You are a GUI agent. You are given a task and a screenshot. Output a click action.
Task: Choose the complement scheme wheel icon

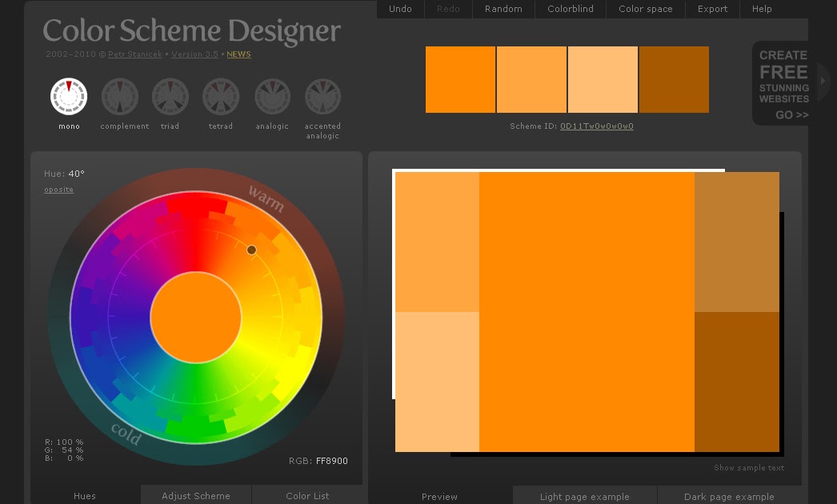point(119,97)
